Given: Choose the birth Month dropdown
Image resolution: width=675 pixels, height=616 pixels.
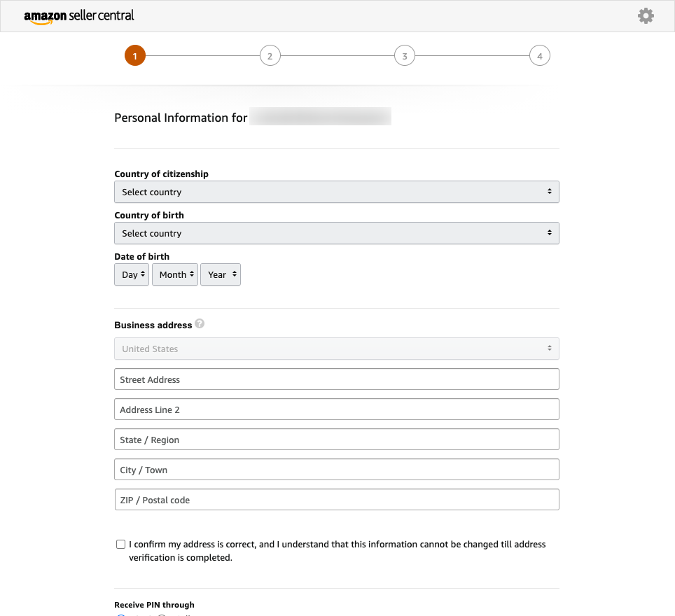Looking at the screenshot, I should pos(174,274).
